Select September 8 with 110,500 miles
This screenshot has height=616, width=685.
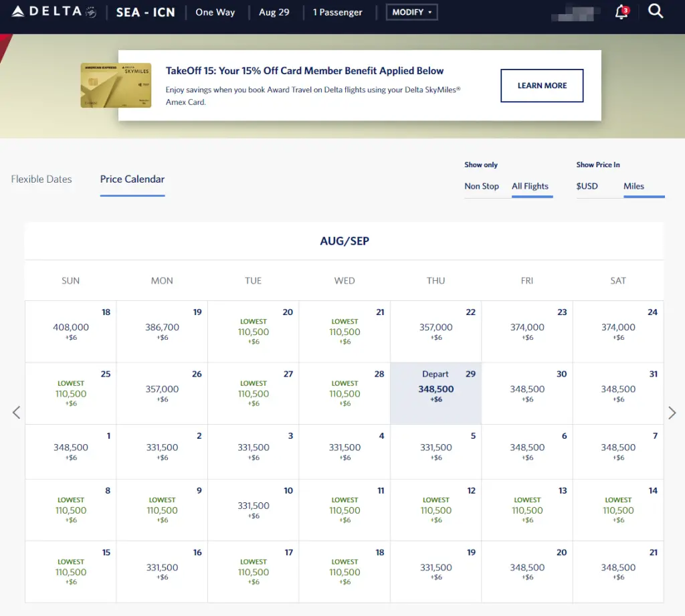coord(71,510)
